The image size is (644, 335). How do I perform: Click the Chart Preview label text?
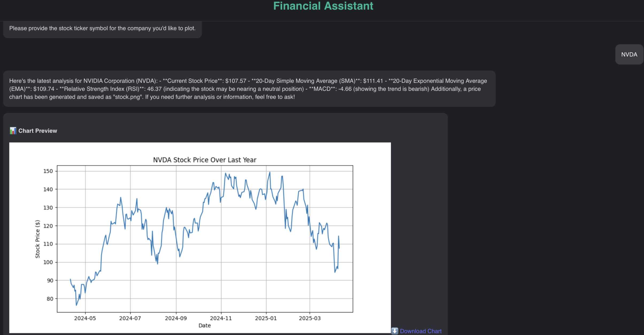37,131
